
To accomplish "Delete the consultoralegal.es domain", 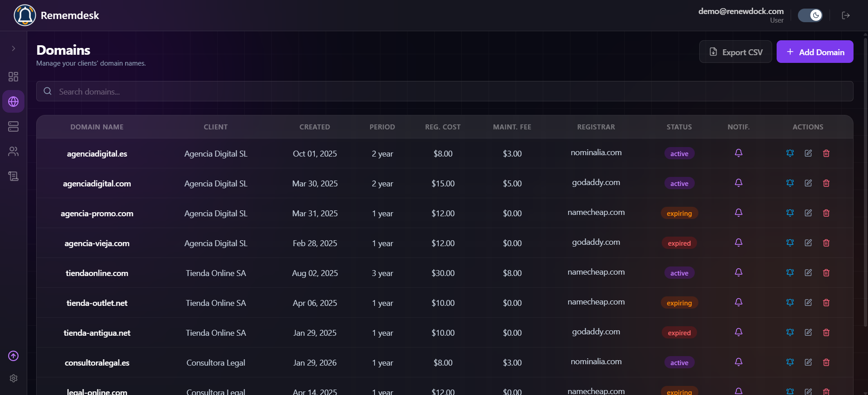I will [826, 362].
